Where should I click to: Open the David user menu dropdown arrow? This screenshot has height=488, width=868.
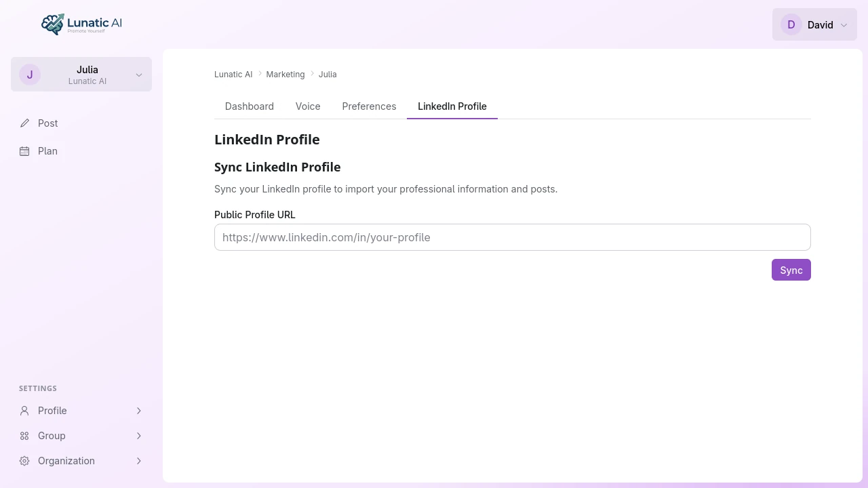pyautogui.click(x=844, y=25)
